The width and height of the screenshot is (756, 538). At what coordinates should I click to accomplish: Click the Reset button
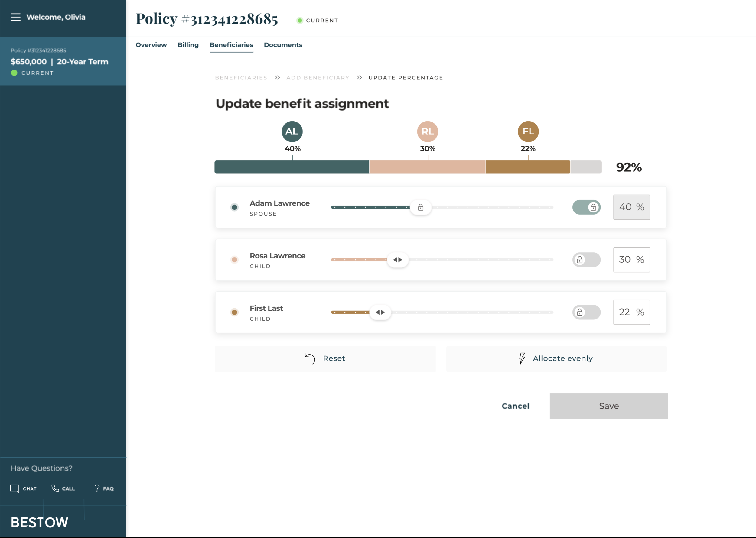[325, 359]
